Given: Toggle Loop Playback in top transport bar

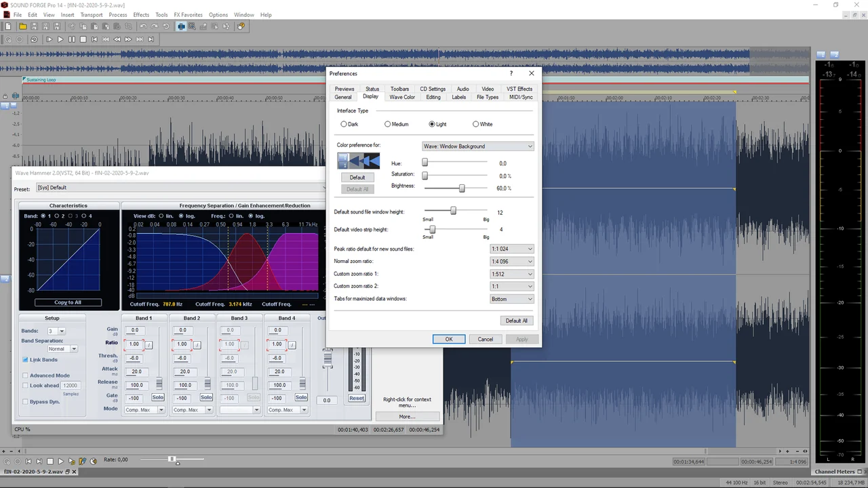Looking at the screenshot, I should click(x=34, y=39).
